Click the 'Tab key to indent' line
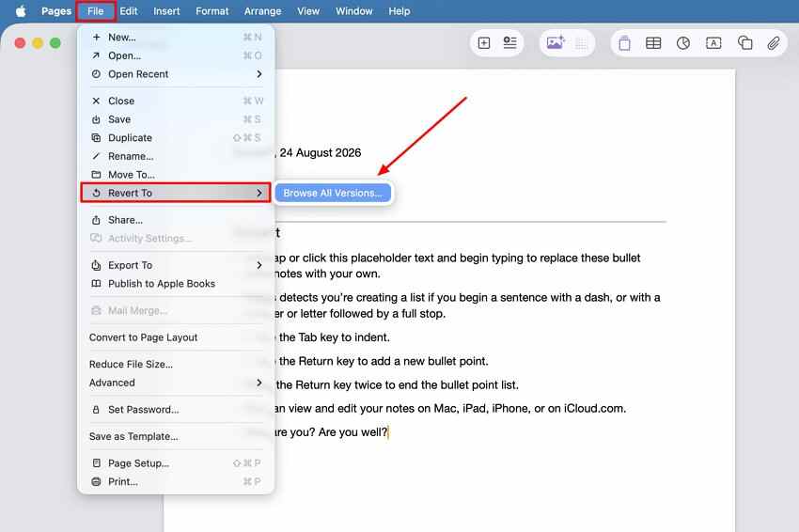The width and height of the screenshot is (799, 532). [x=334, y=337]
